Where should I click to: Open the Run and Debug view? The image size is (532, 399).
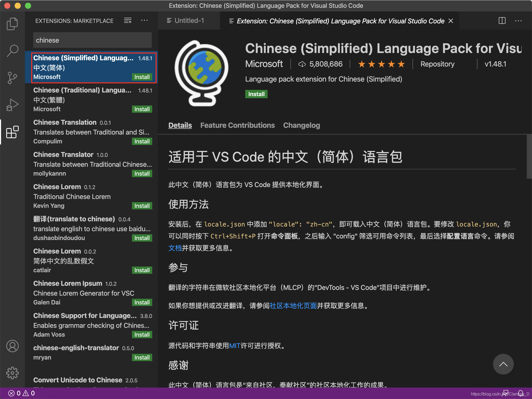(12, 105)
